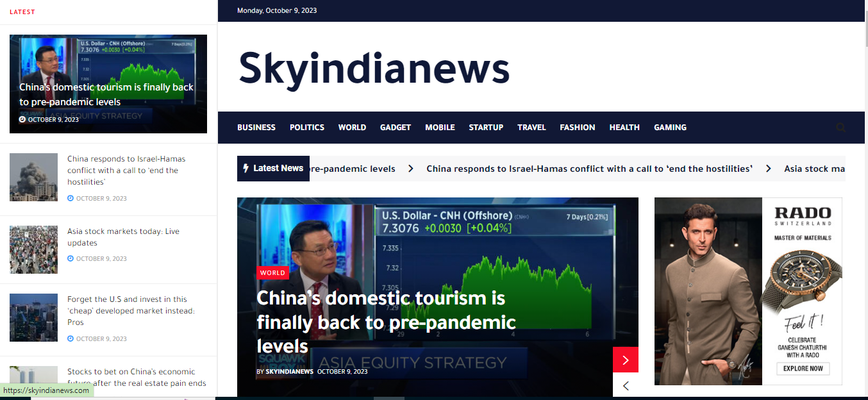Click date under 'Forget the U.S' article
Screen dimensions: 868x400
(101, 338)
